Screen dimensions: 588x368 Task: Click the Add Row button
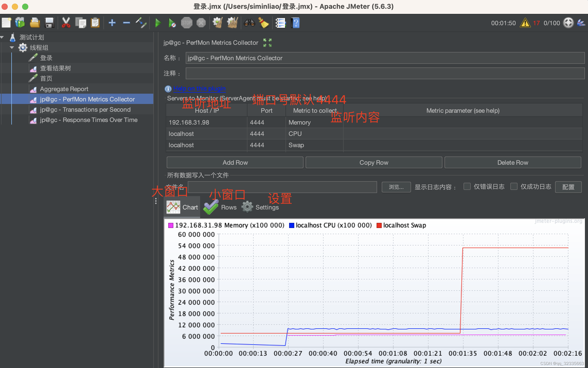coord(235,162)
